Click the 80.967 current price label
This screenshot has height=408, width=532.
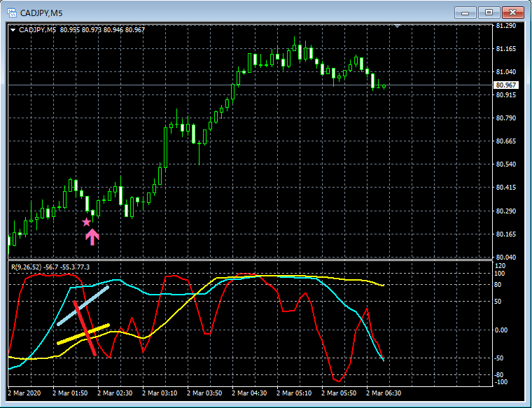pos(506,85)
